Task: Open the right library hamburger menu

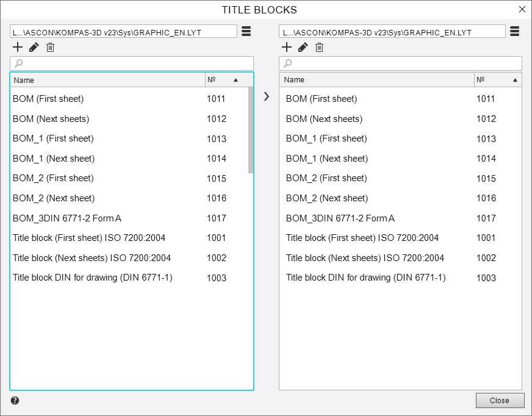Action: (514, 32)
